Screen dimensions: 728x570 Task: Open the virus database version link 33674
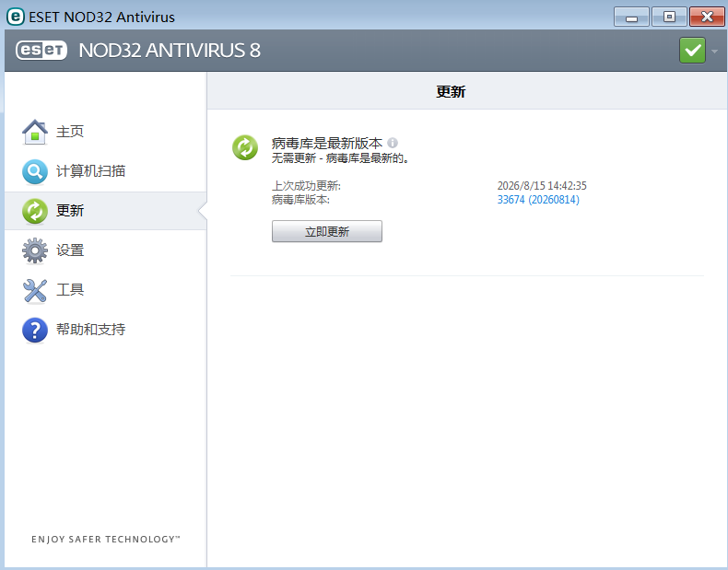click(x=538, y=200)
